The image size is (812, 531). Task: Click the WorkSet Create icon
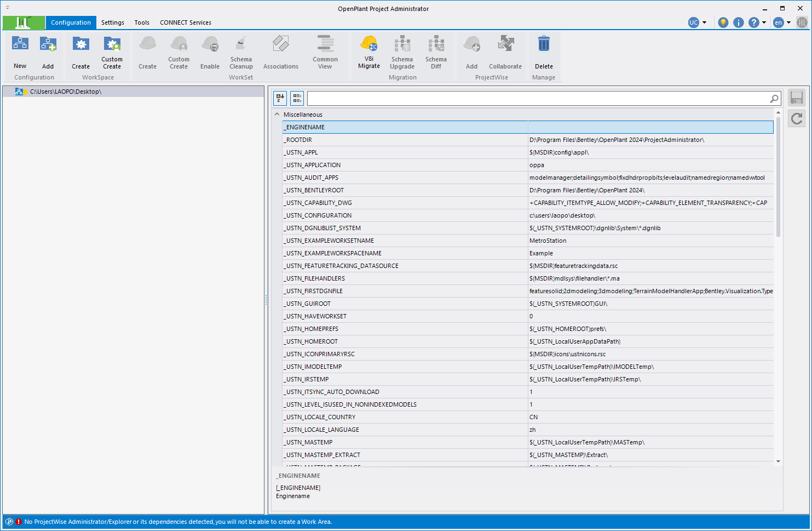point(147,44)
